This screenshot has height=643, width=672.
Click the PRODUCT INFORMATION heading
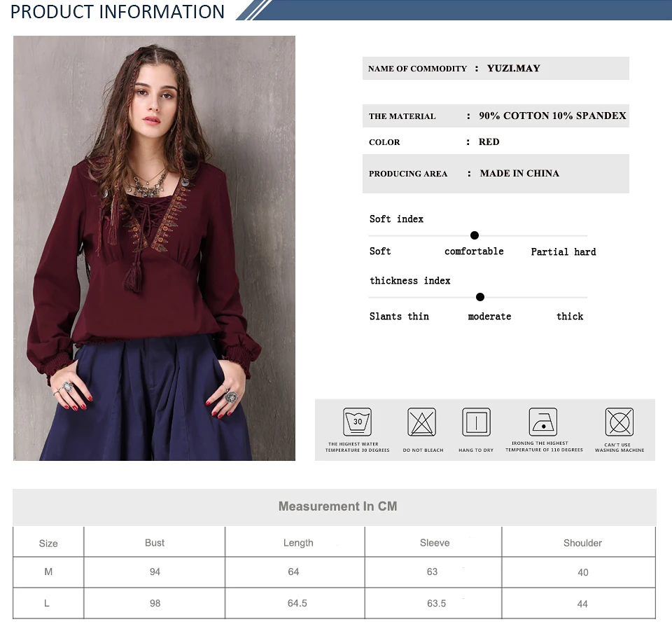point(118,12)
